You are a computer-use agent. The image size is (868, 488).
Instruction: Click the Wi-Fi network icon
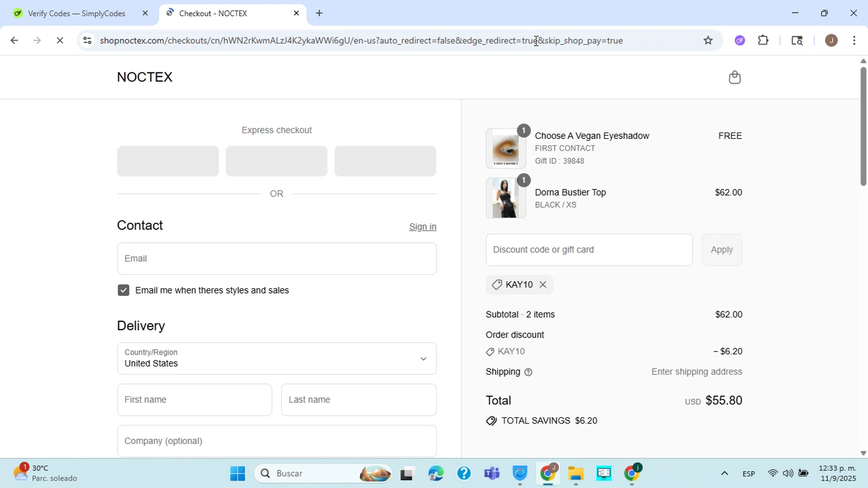773,474
